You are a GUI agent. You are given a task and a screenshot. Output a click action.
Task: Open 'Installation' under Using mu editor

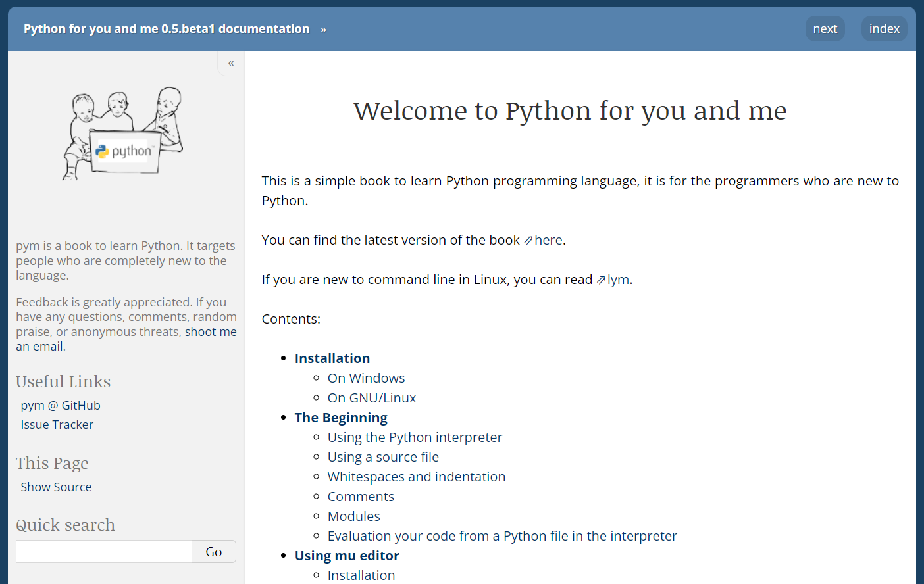[361, 575]
